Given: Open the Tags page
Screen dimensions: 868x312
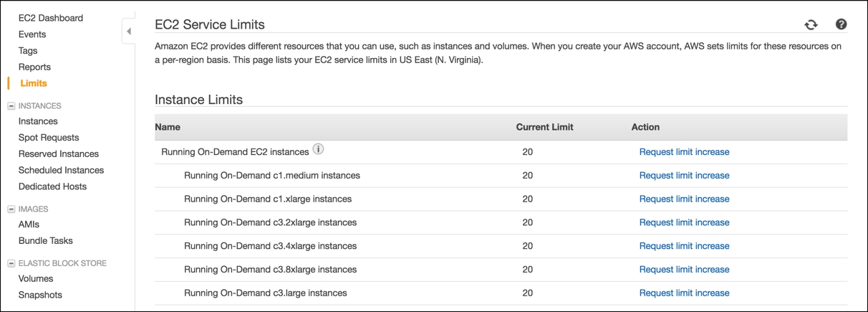Looking at the screenshot, I should coord(28,51).
